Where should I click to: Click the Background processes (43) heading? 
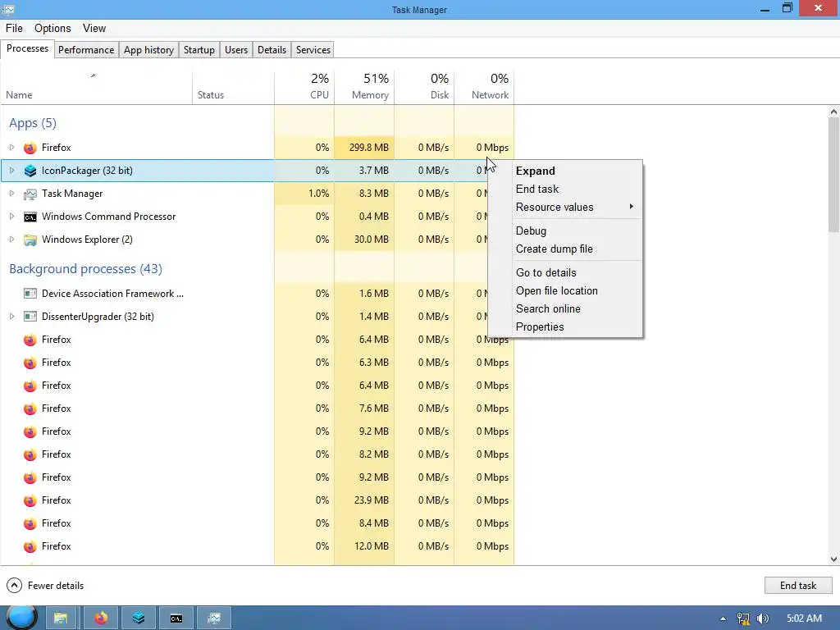pos(85,269)
